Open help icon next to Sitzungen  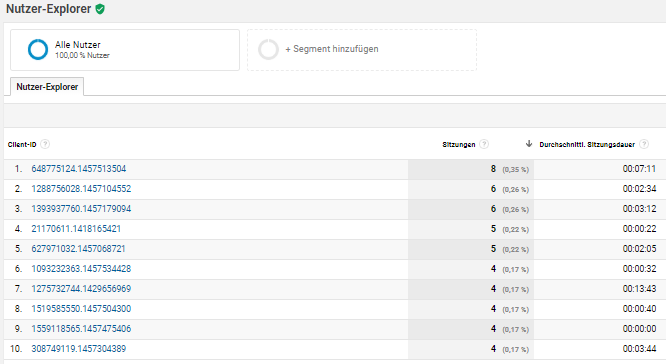[484, 144]
